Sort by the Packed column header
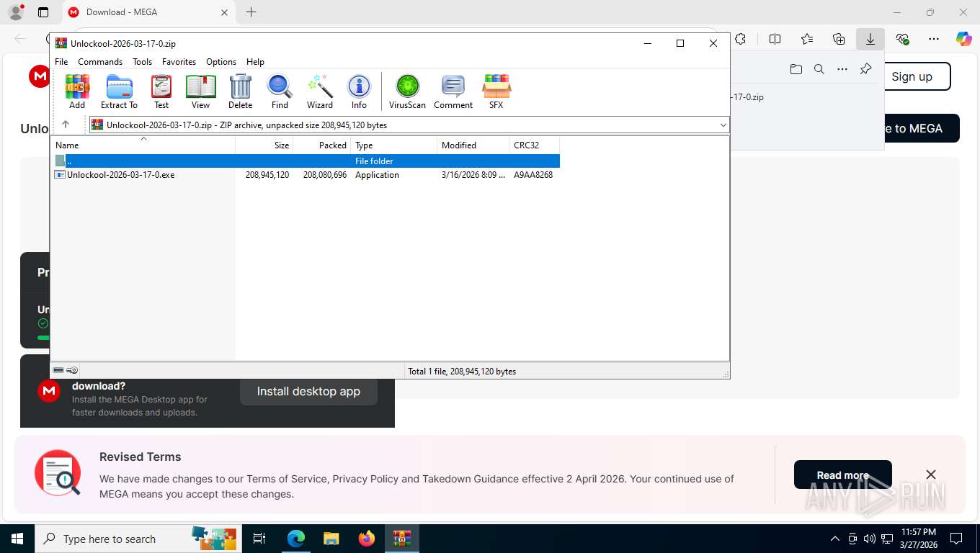 (x=321, y=145)
